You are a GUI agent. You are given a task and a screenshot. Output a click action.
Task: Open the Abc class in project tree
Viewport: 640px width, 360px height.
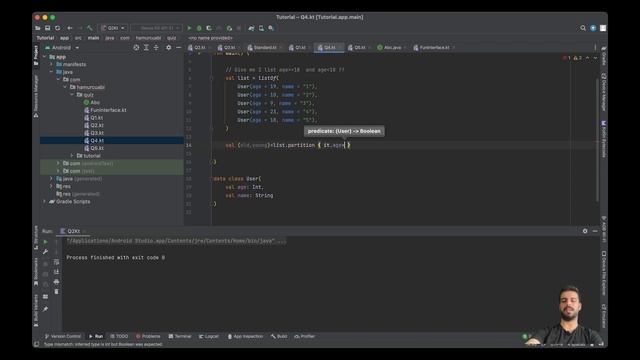92,102
